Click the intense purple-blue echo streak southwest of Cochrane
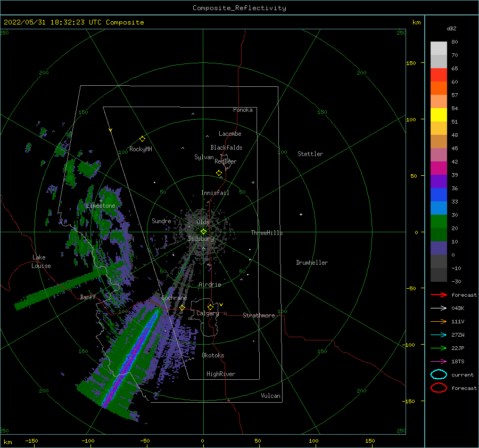Viewport: 479px width, 448px height. pyautogui.click(x=131, y=358)
